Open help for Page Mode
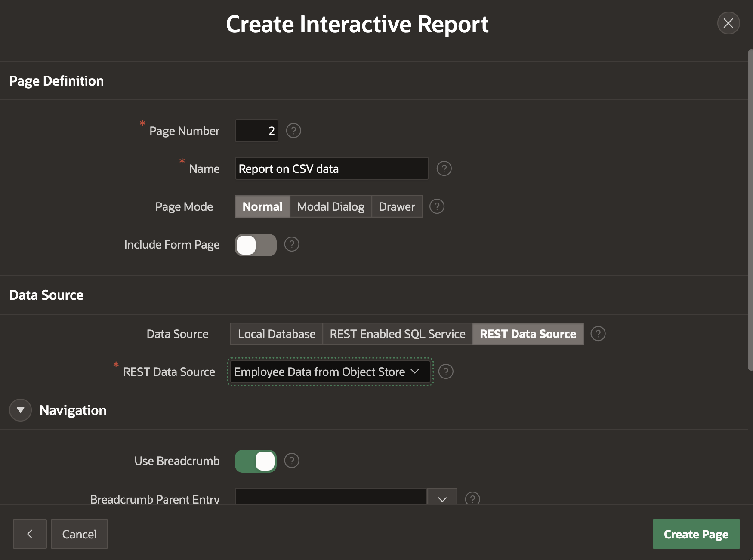The image size is (753, 560). point(437,206)
